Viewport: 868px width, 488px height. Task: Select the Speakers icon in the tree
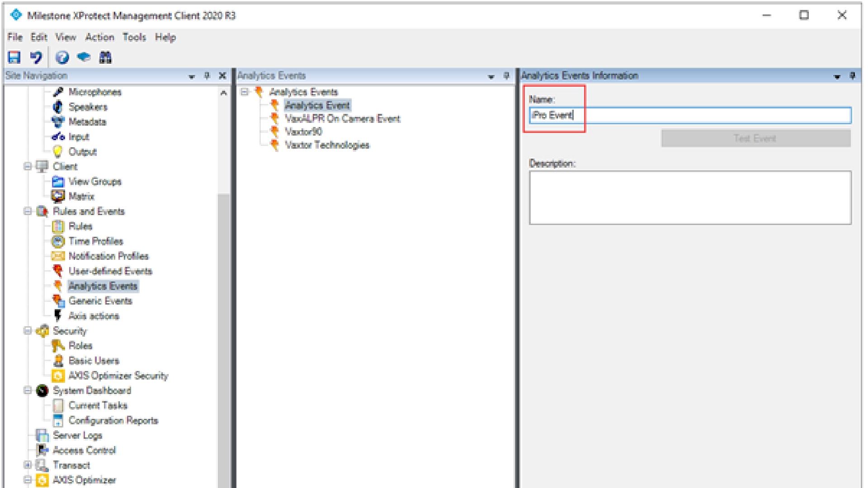pos(58,107)
